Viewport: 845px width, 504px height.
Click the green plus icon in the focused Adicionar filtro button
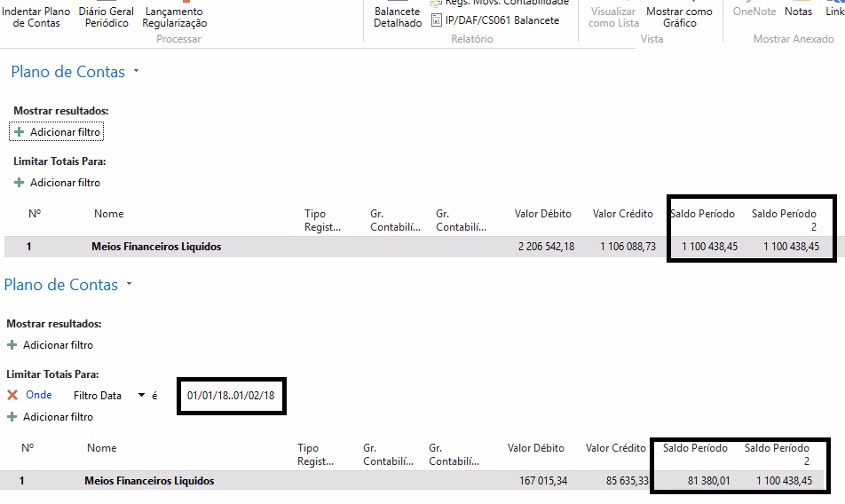pos(20,132)
